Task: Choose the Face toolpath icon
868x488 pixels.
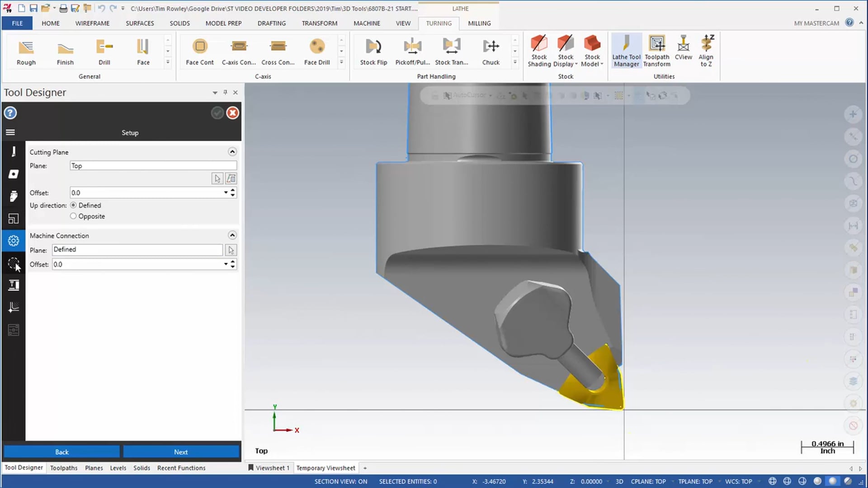Action: coord(143,52)
